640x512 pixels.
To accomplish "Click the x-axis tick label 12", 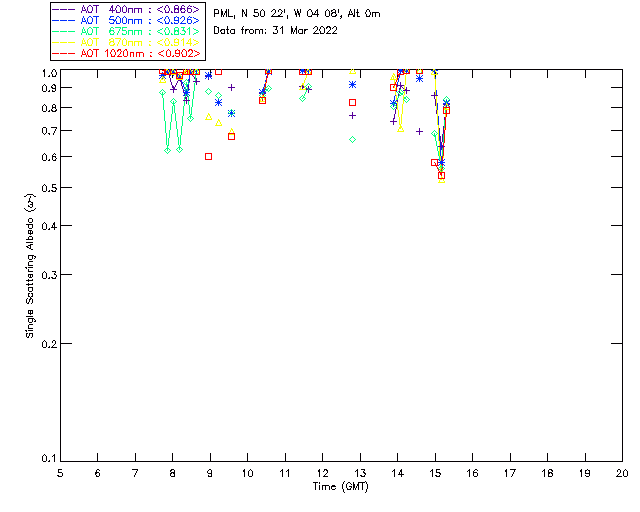I will [322, 473].
